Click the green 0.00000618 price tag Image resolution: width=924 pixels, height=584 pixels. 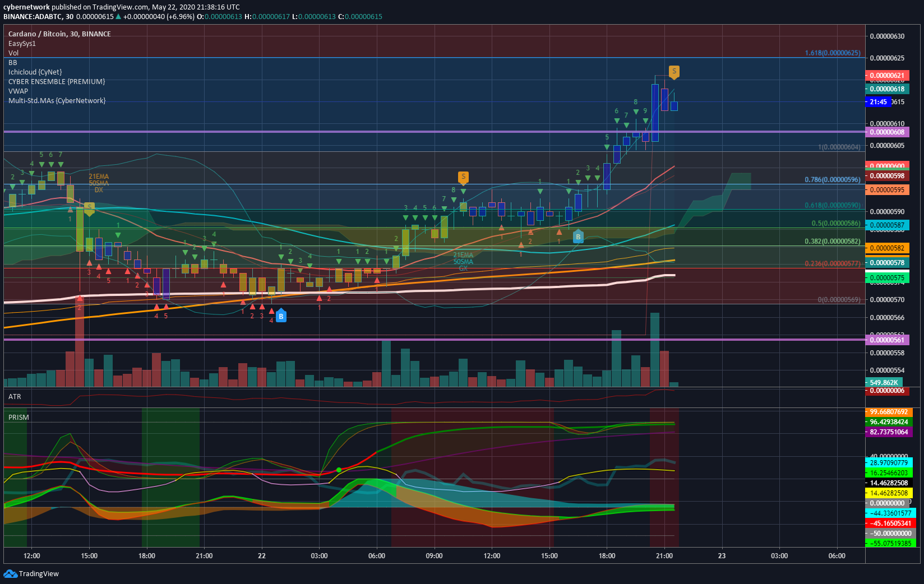pyautogui.click(x=888, y=89)
